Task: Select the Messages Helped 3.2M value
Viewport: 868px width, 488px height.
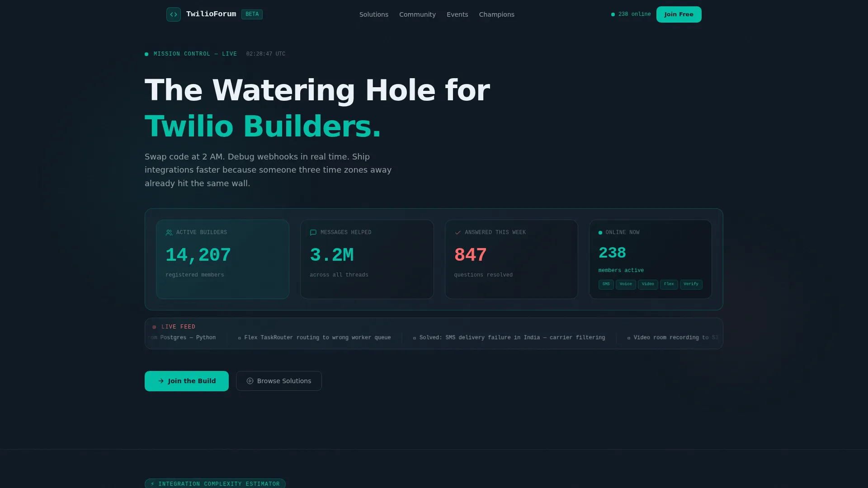Action: pyautogui.click(x=332, y=255)
